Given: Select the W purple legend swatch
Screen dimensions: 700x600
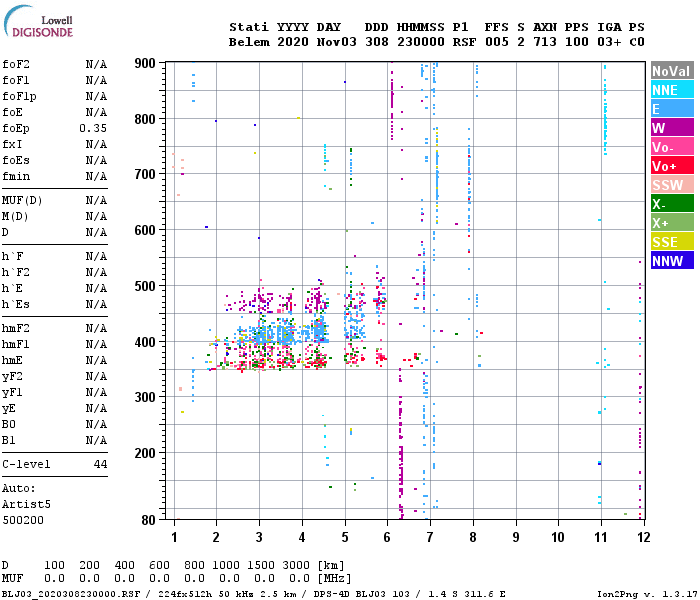Looking at the screenshot, I should tap(672, 128).
